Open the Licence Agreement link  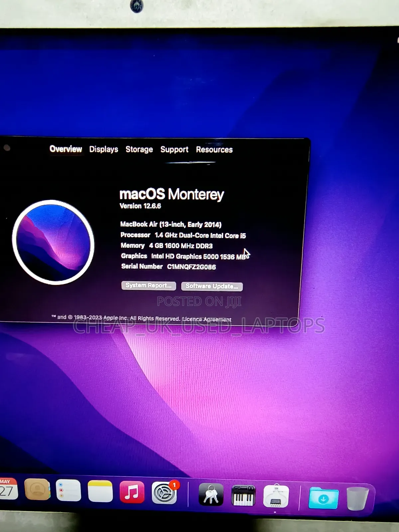[207, 319]
